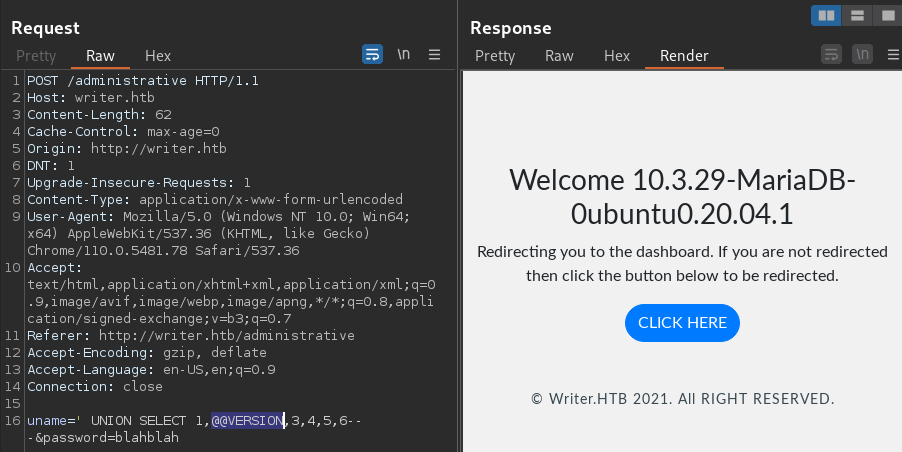Toggle non-printable \n characters in Request panel
Image resolution: width=902 pixels, height=452 pixels.
[x=403, y=55]
